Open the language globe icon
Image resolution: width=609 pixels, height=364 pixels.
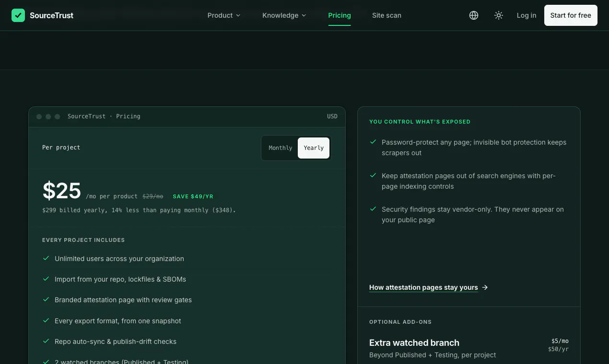[x=474, y=15]
